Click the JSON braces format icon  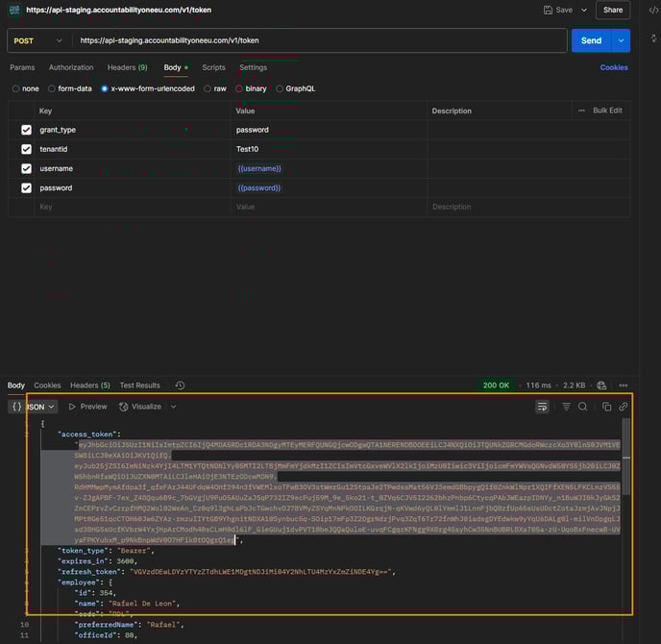click(17, 407)
